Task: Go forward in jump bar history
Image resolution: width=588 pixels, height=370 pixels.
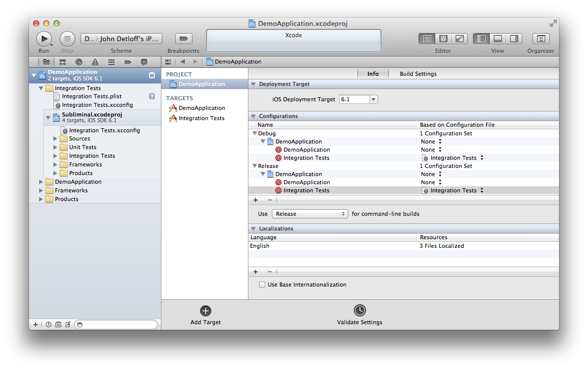Action: (195, 62)
